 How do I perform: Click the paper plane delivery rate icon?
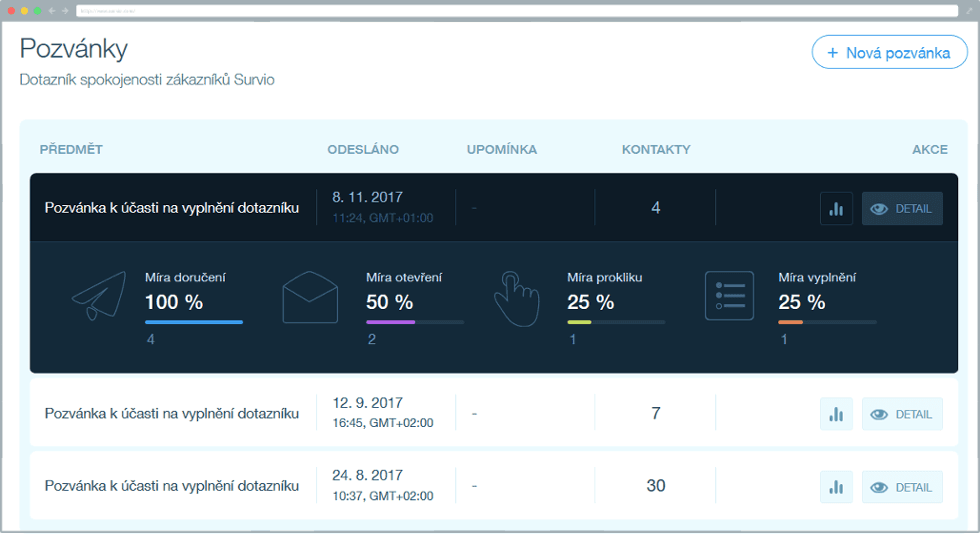(99, 296)
